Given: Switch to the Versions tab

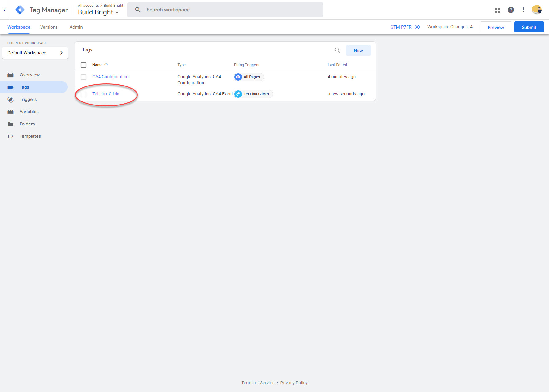Looking at the screenshot, I should click(x=49, y=27).
